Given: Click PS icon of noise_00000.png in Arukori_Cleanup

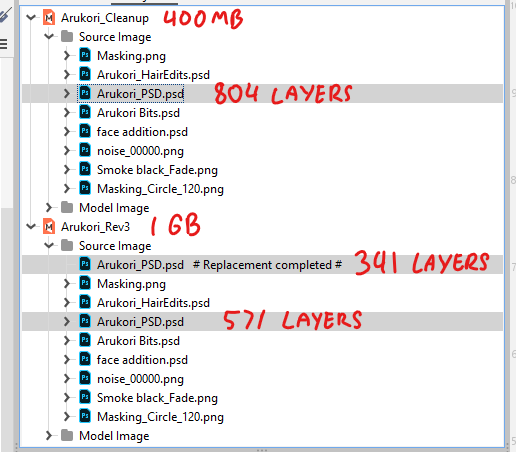Looking at the screenshot, I should pos(85,150).
